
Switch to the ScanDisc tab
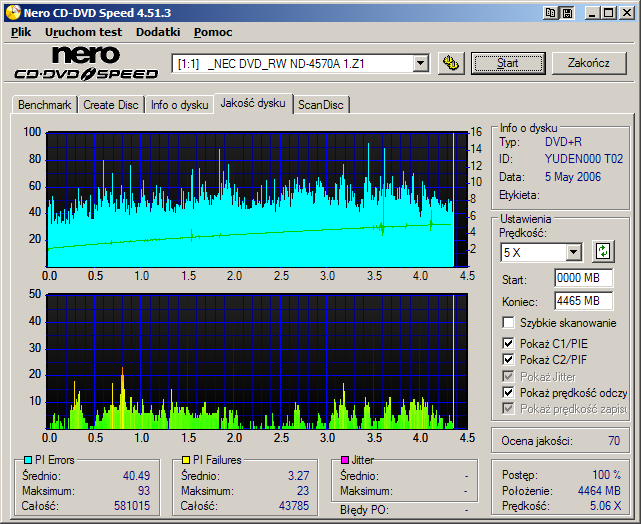(320, 105)
